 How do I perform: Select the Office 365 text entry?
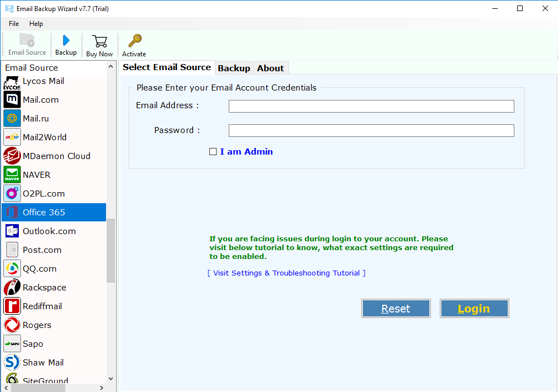[44, 213]
